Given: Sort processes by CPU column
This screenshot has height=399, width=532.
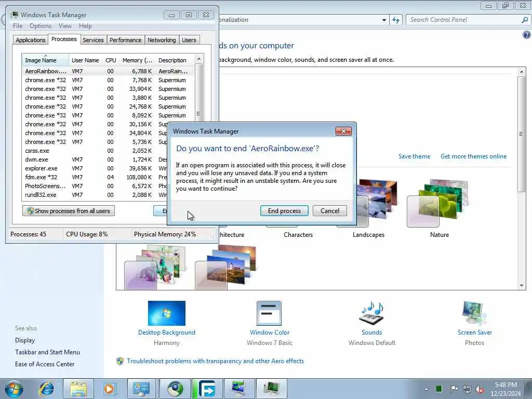Looking at the screenshot, I should point(111,60).
